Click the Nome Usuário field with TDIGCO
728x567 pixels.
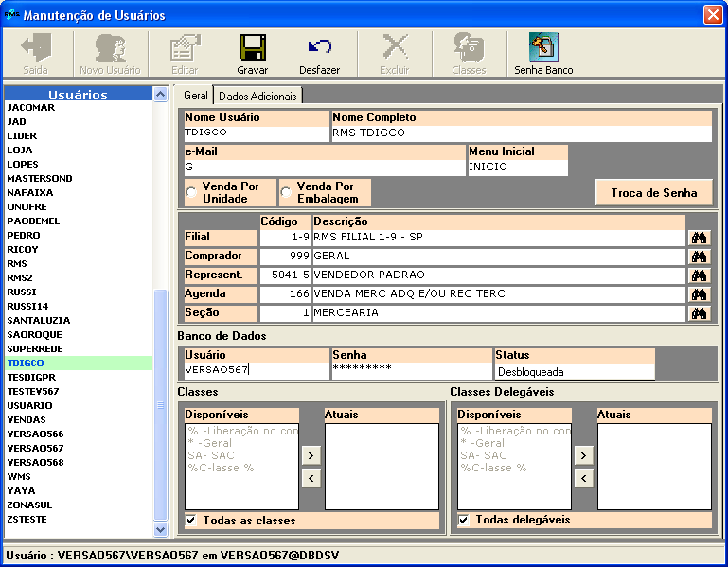click(x=257, y=133)
